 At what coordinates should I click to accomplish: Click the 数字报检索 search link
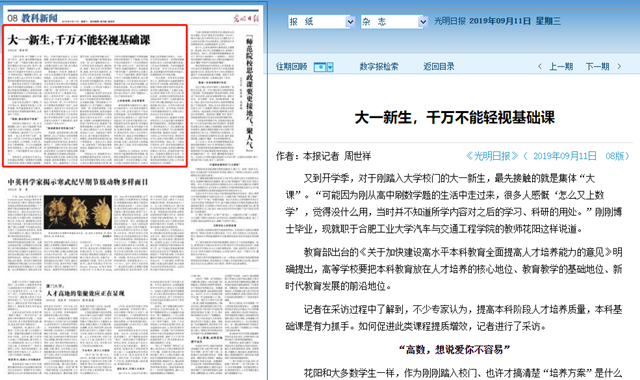pos(379,67)
